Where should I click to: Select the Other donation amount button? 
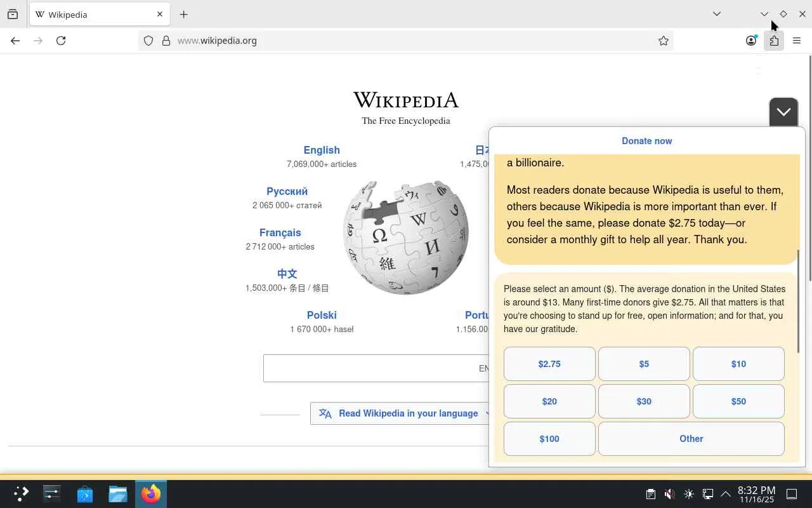(691, 439)
